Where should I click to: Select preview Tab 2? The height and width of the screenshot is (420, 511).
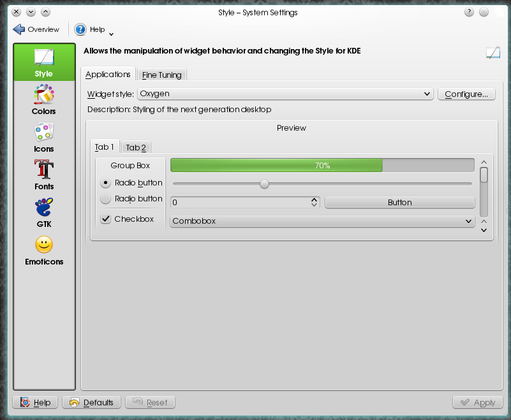pos(136,147)
